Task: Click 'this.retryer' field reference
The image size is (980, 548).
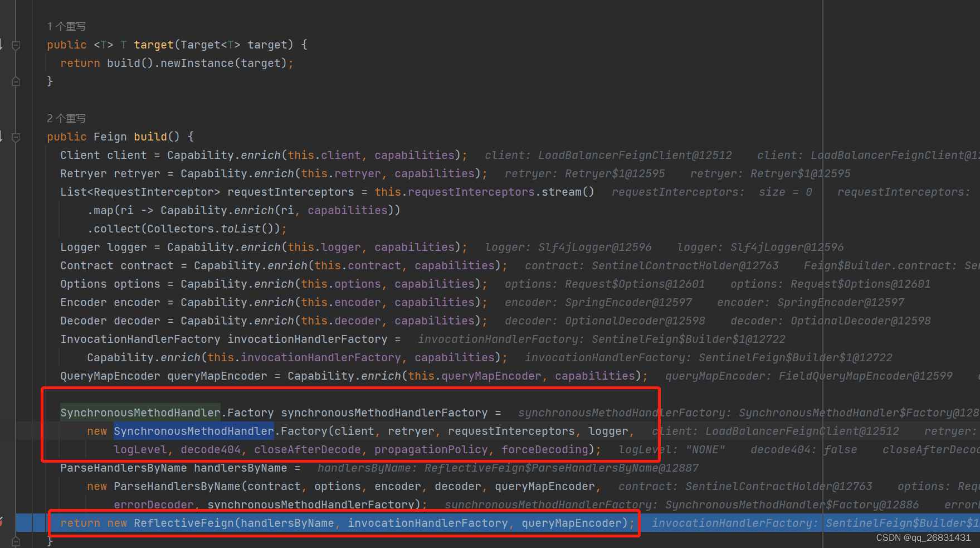Action: (x=341, y=173)
